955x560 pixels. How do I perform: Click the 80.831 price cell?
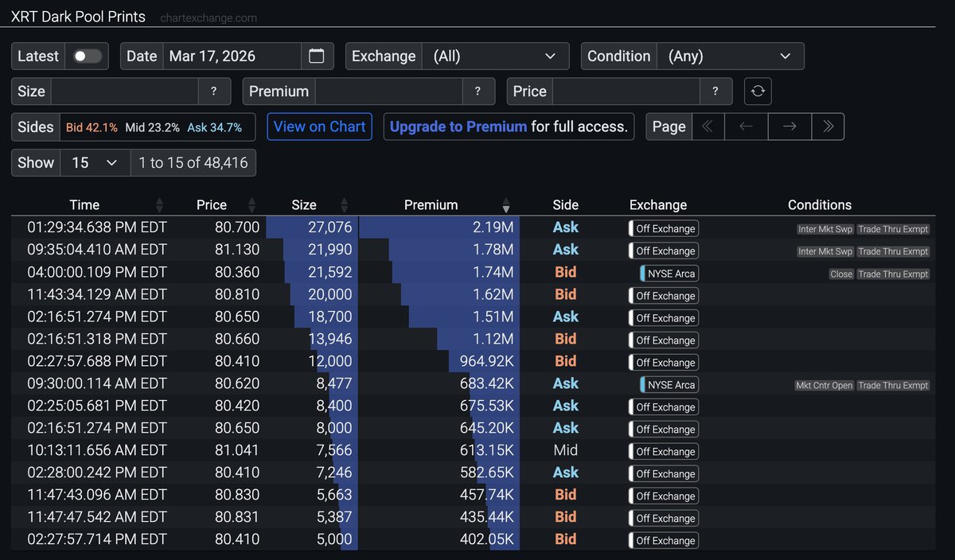(x=237, y=517)
